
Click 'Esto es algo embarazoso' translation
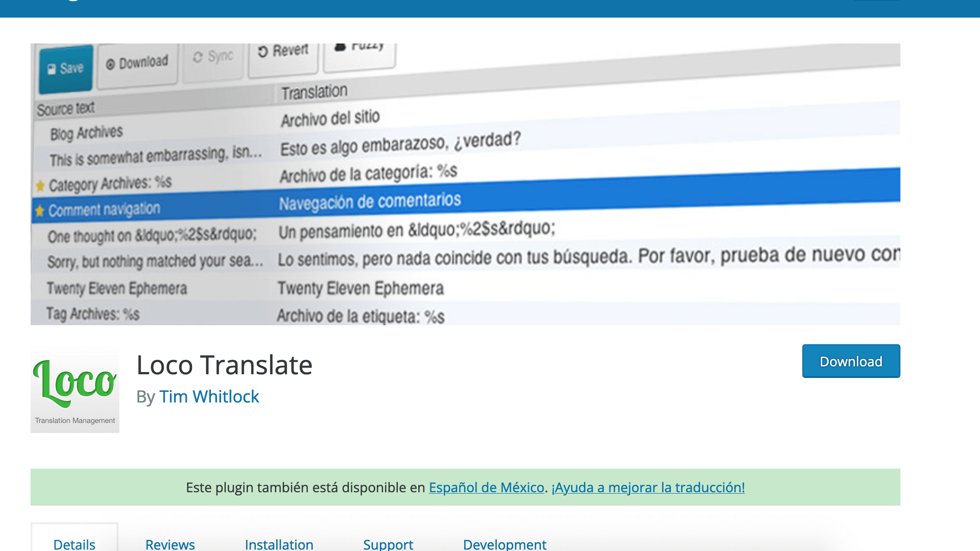tap(401, 144)
